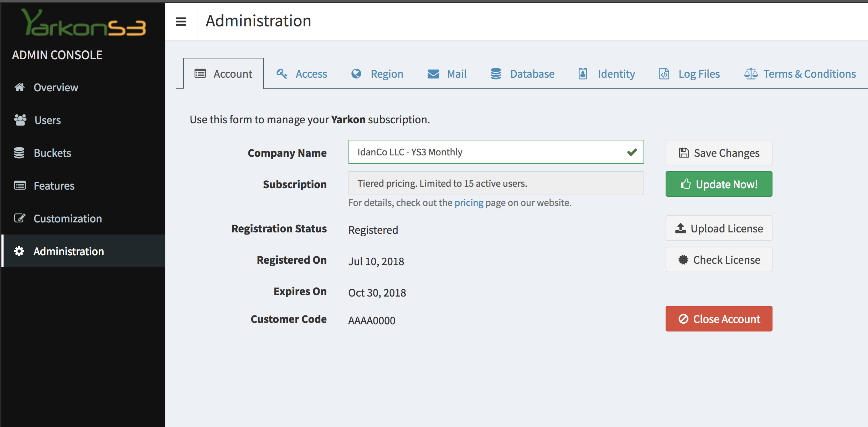
Task: Click the Save Changes button
Action: point(719,153)
